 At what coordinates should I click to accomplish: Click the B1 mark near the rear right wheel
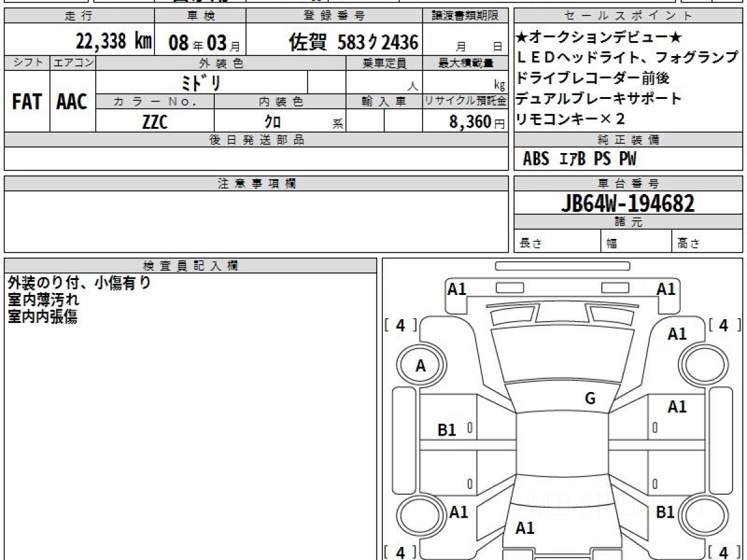click(x=665, y=512)
